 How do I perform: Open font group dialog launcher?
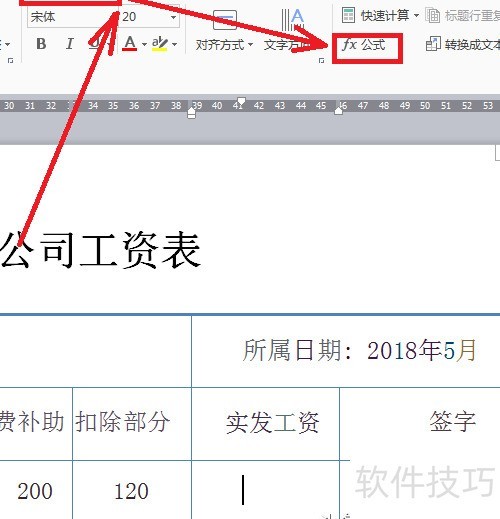[x=10, y=61]
